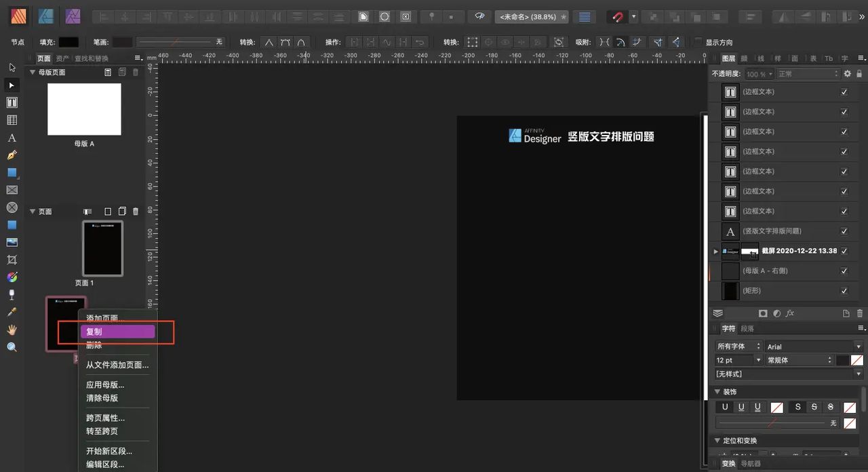The height and width of the screenshot is (472, 868).
Task: Select the 页面 1 page thumbnail
Action: click(x=102, y=248)
